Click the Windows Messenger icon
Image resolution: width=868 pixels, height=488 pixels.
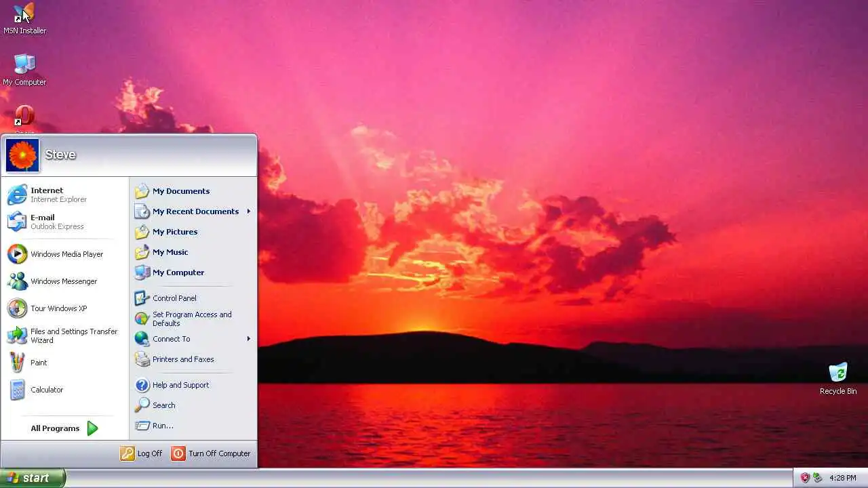coord(17,281)
